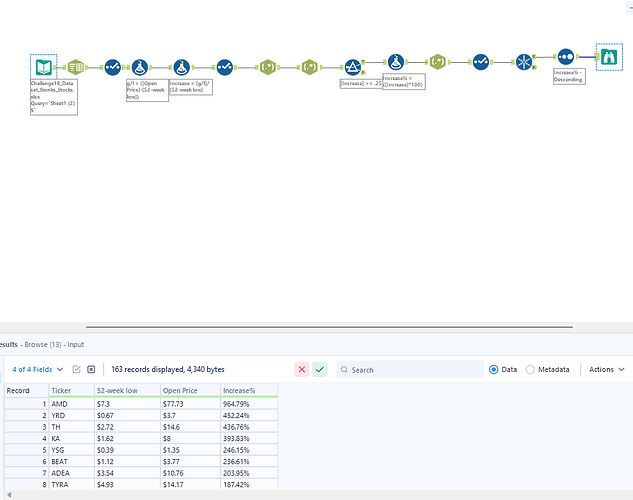Click the Sort annotation Increase% - Descending
The image size is (633, 500).
[x=569, y=76]
